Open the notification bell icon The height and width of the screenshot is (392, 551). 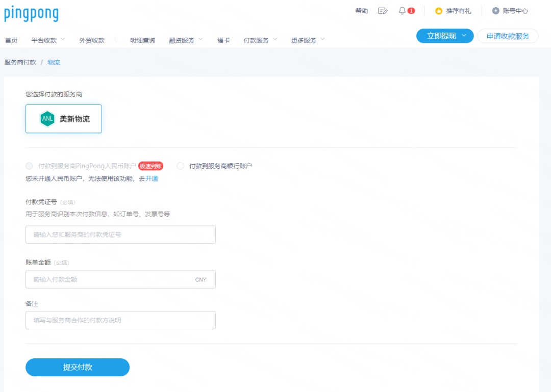(x=402, y=11)
